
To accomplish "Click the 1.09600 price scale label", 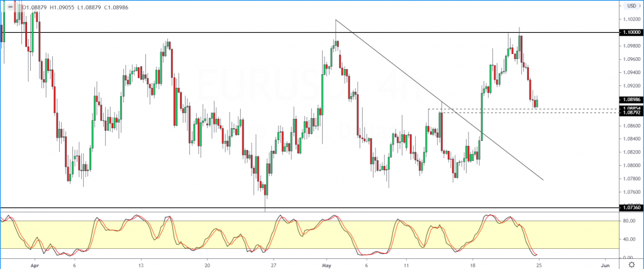I will (631, 58).
